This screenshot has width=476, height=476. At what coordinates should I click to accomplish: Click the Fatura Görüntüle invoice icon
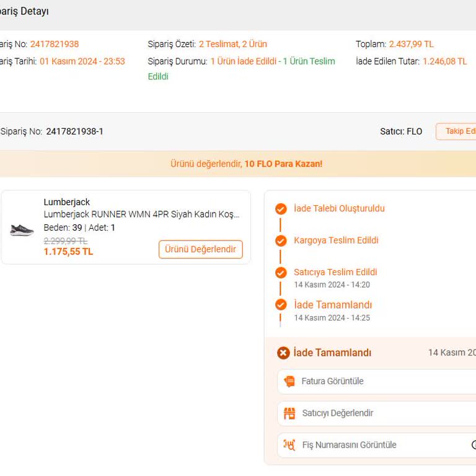click(289, 382)
